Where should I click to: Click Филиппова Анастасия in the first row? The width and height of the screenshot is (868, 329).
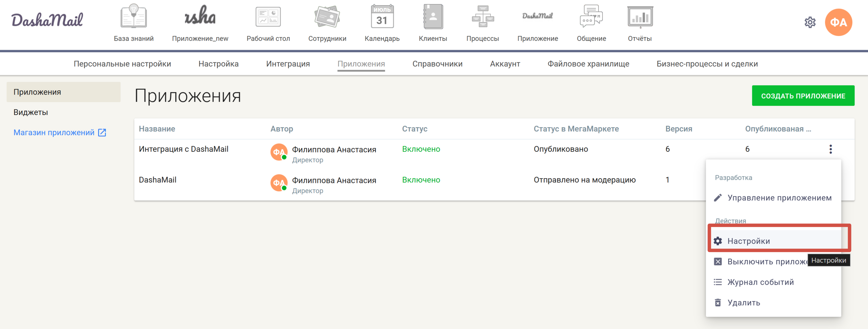tap(334, 149)
